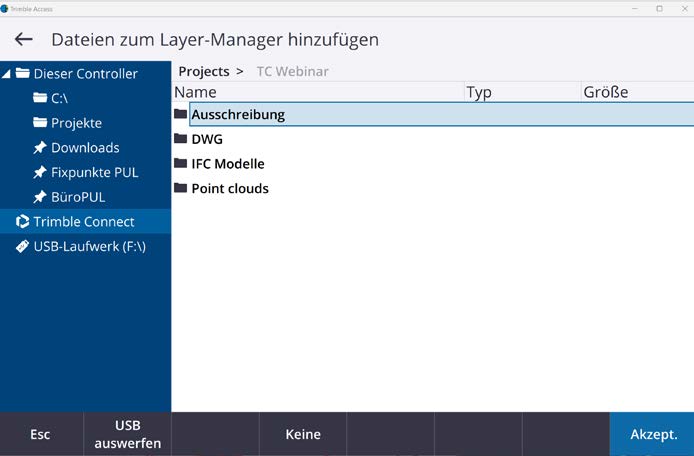Navigate to Projects in breadcrumb

tap(203, 72)
